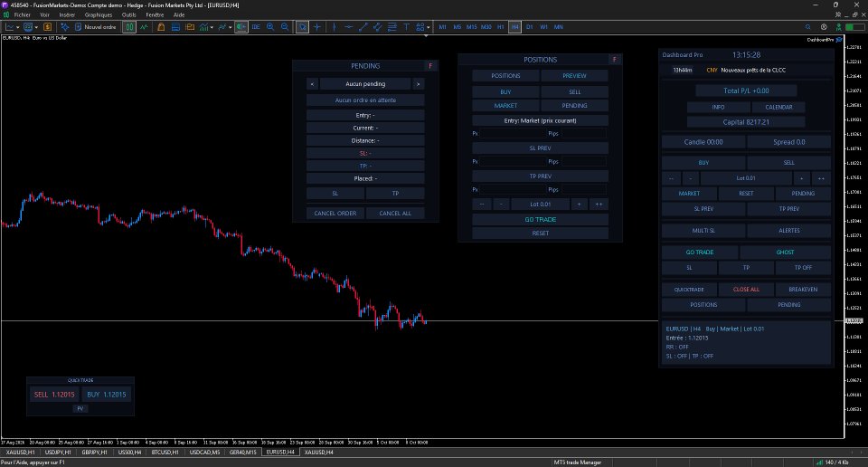Click CLOSE ALL in Dashboard Pro
This screenshot has height=467, width=868.
(746, 290)
